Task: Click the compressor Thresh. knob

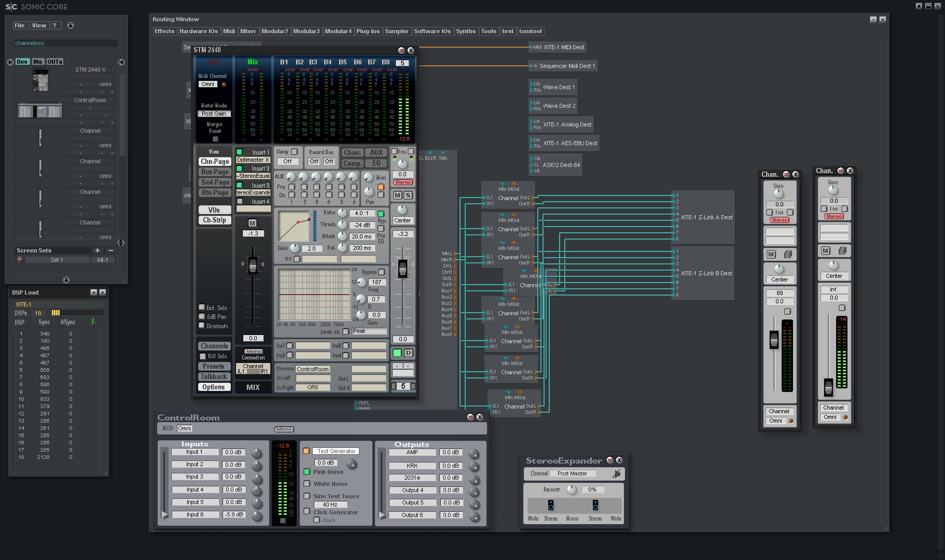Action: (342, 225)
